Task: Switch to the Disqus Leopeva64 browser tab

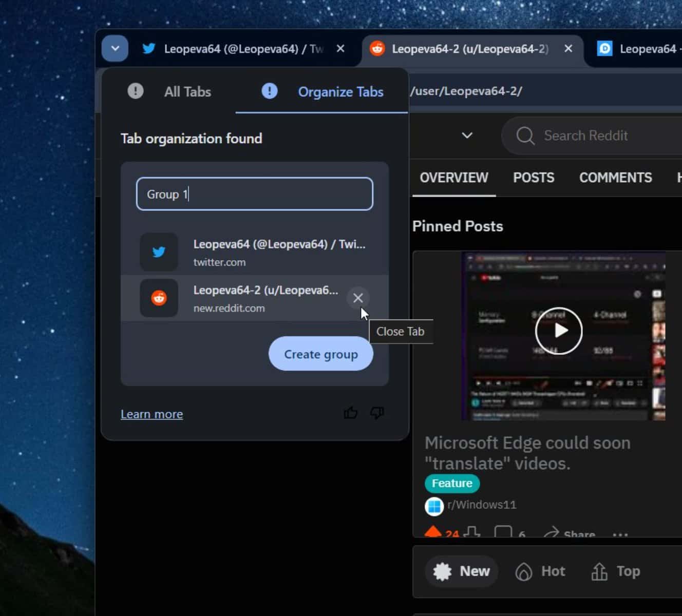Action: click(639, 49)
